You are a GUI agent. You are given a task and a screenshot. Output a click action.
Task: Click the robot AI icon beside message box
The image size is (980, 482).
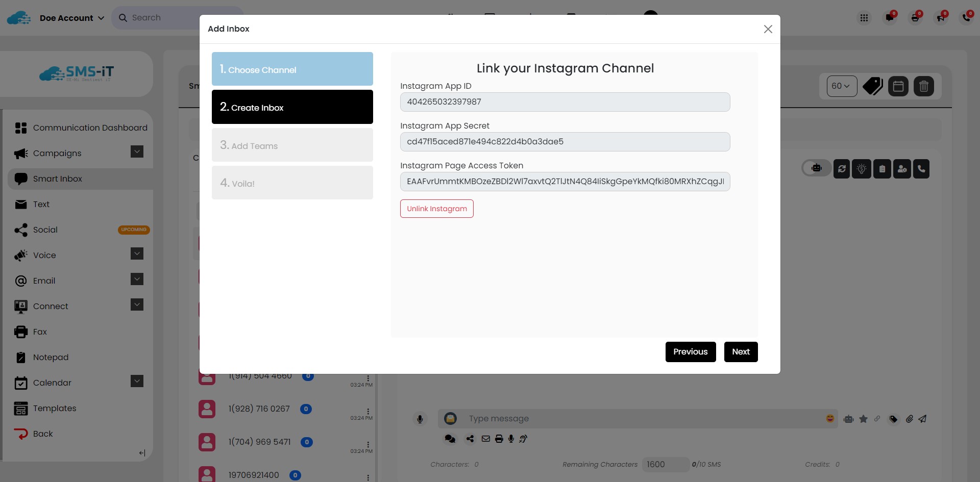848,419
